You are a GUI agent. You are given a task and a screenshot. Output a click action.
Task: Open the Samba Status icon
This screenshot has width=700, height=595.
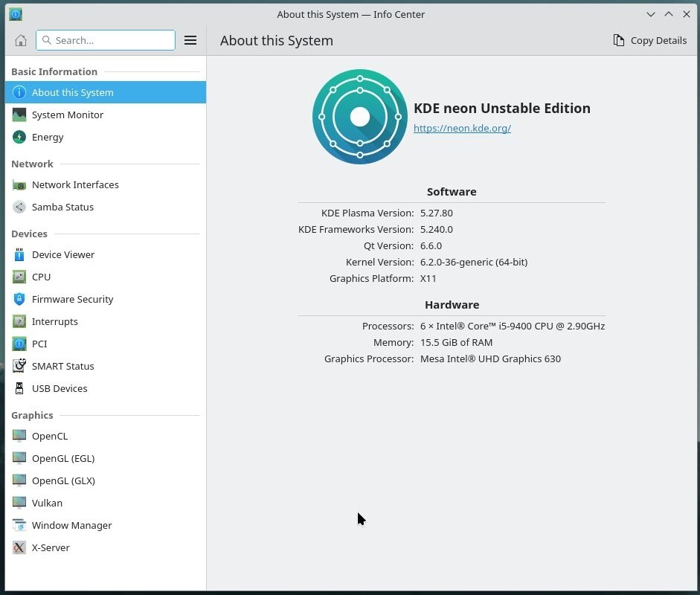pos(19,207)
